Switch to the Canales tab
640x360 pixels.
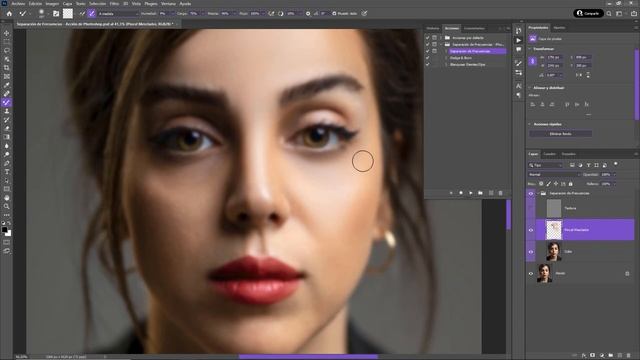coord(549,154)
